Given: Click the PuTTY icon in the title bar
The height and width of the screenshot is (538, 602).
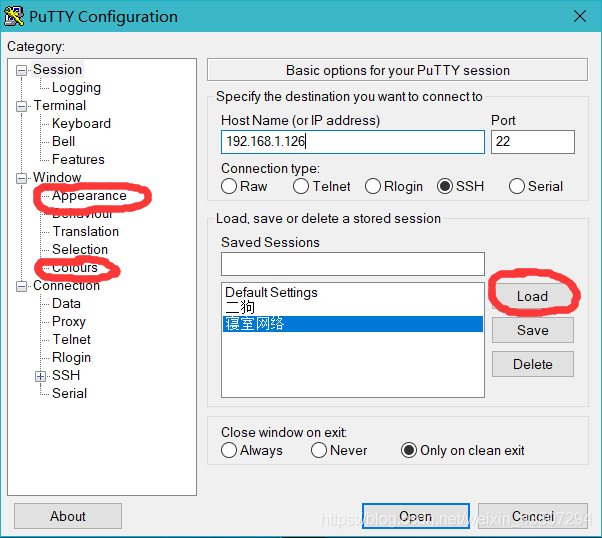Looking at the screenshot, I should point(14,17).
